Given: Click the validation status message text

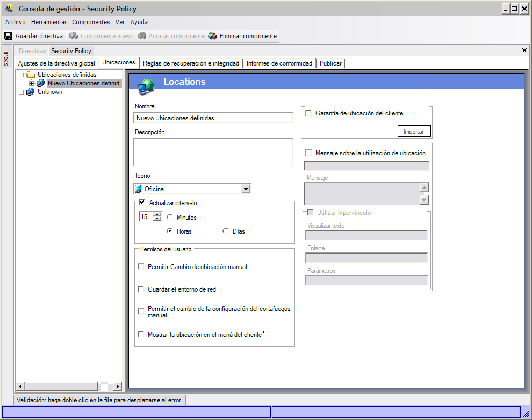Looking at the screenshot, I should pyautogui.click(x=99, y=400).
